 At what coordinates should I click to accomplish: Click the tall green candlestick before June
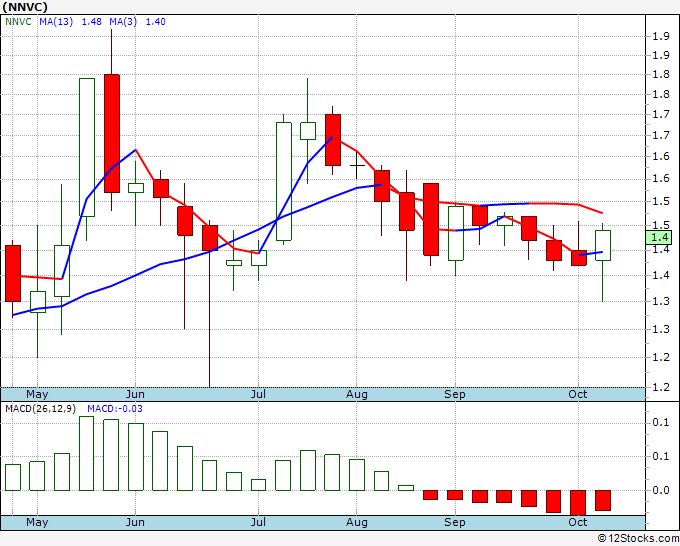pos(87,147)
